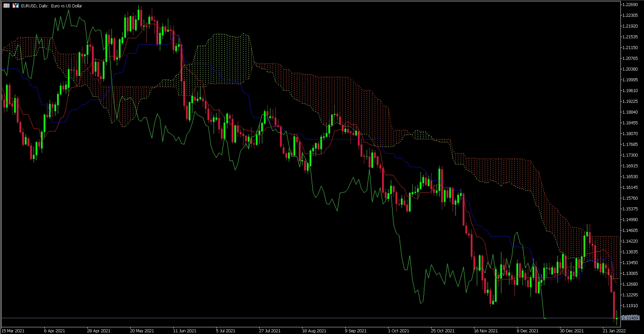The image size is (644, 334).
Task: Click the 11 Jun 2021 date label
Action: click(185, 331)
